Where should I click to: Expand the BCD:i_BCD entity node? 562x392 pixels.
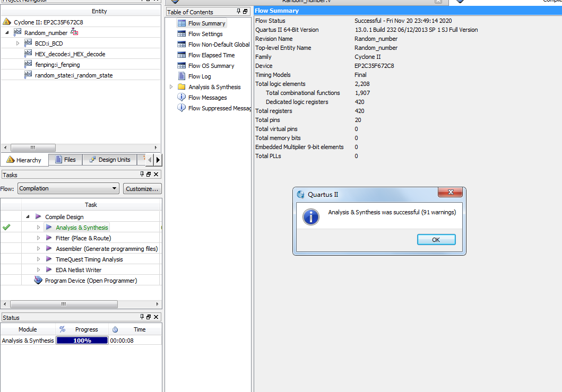click(x=18, y=43)
